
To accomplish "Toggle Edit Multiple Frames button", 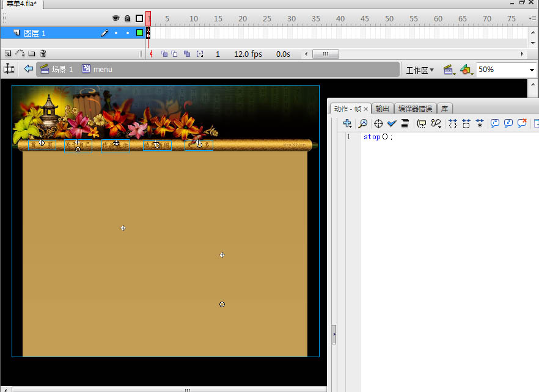I will 187,54.
